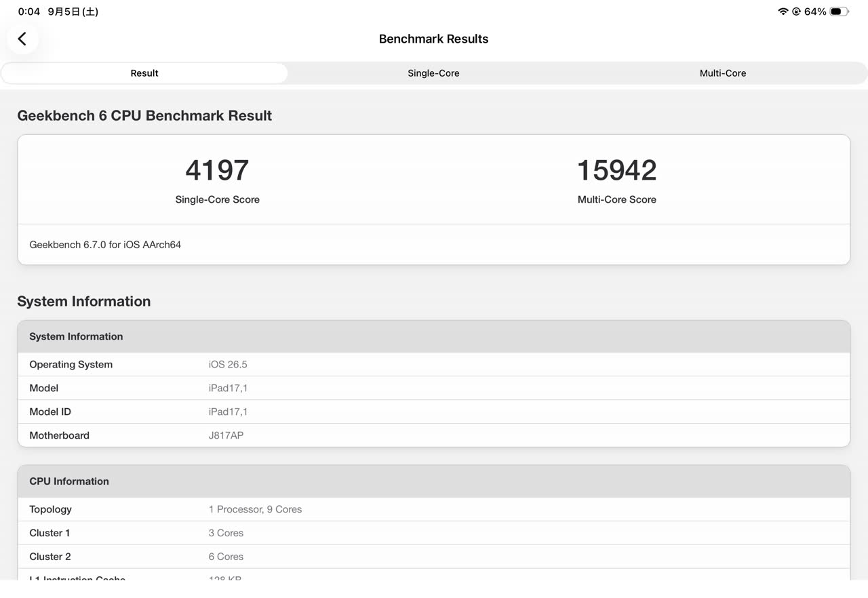Tap the Motherboard row label
The width and height of the screenshot is (868, 598).
click(x=59, y=436)
